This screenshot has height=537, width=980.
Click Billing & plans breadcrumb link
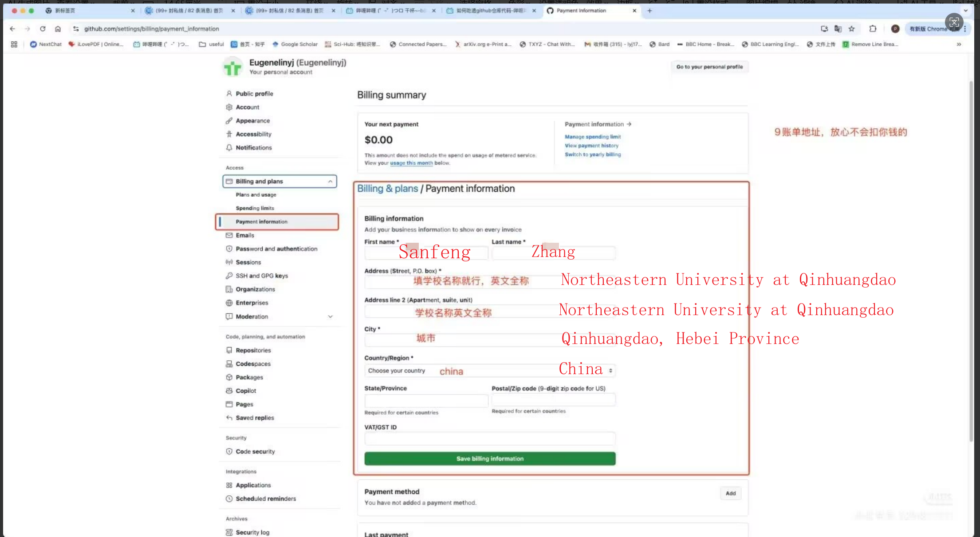pyautogui.click(x=388, y=189)
